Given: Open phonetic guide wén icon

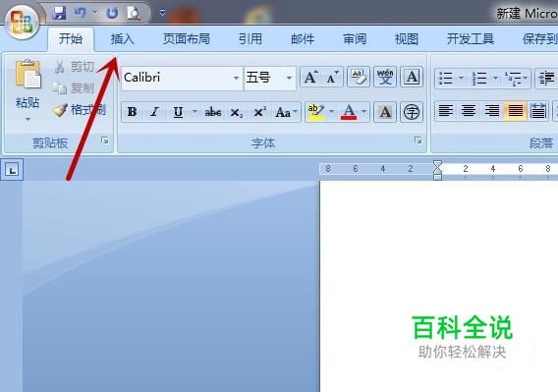Looking at the screenshot, I should 385,77.
